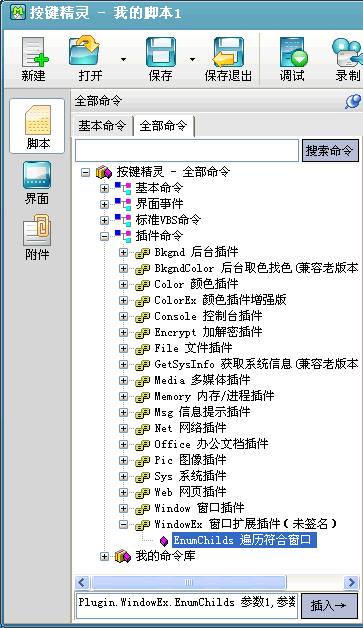Click 保存退出 save and exit icon
Viewport: 363px width, 628px height.
[228, 52]
